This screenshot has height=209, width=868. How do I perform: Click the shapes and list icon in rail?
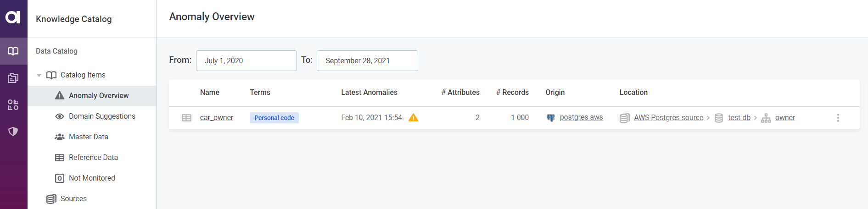(13, 105)
